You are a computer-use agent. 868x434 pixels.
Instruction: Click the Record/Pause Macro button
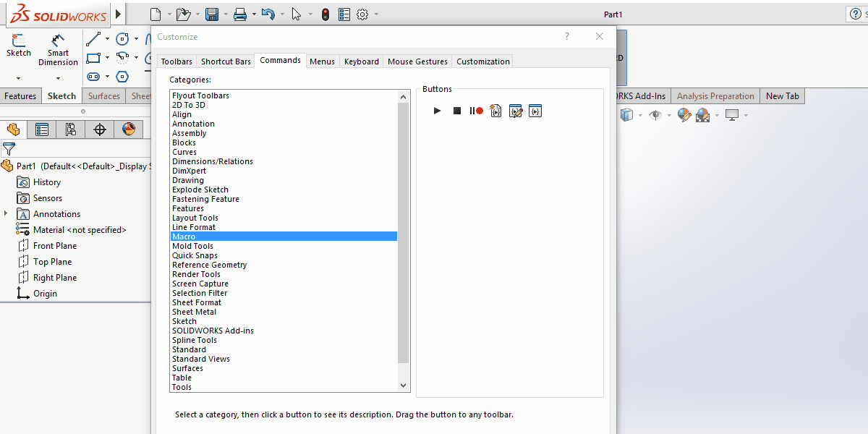[476, 111]
